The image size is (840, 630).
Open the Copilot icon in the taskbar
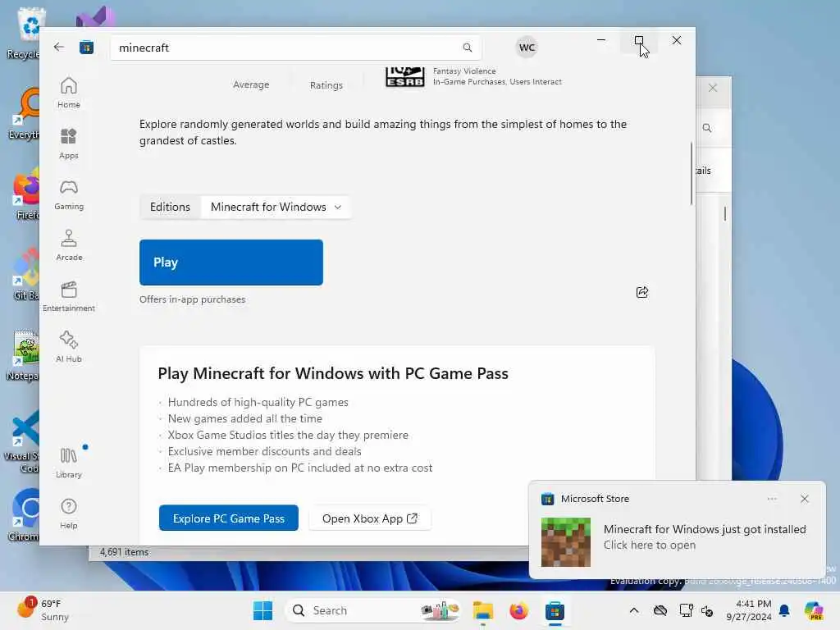814,610
